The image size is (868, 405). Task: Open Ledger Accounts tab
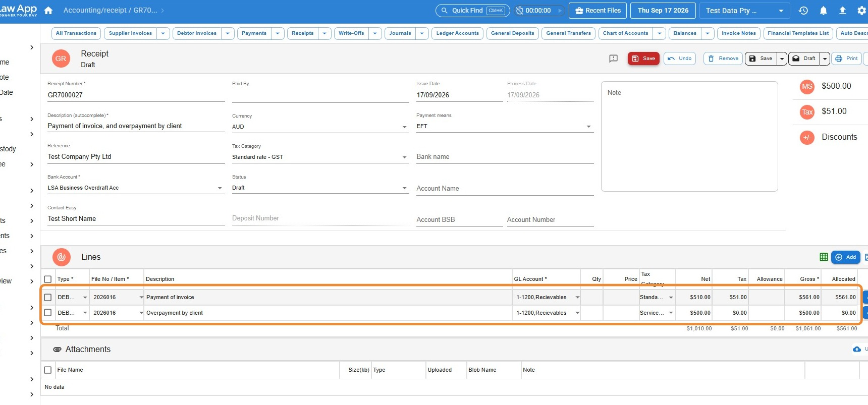click(x=458, y=33)
